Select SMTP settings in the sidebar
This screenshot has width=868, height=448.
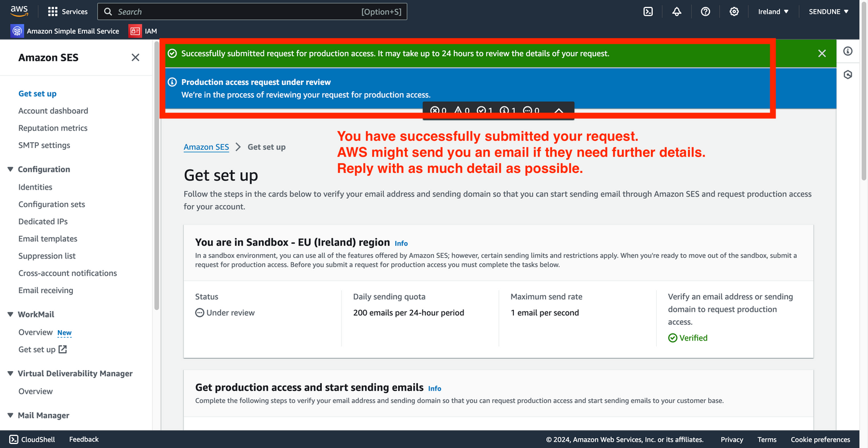coord(44,145)
